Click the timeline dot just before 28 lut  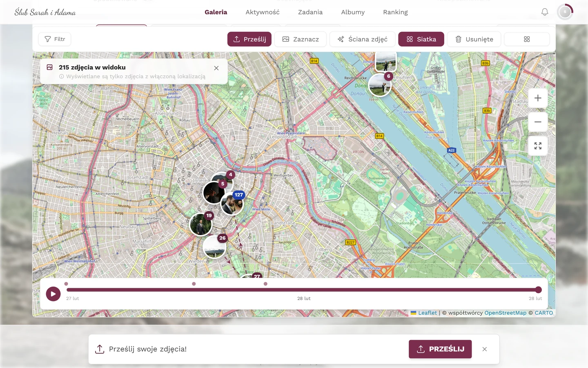[x=265, y=284]
